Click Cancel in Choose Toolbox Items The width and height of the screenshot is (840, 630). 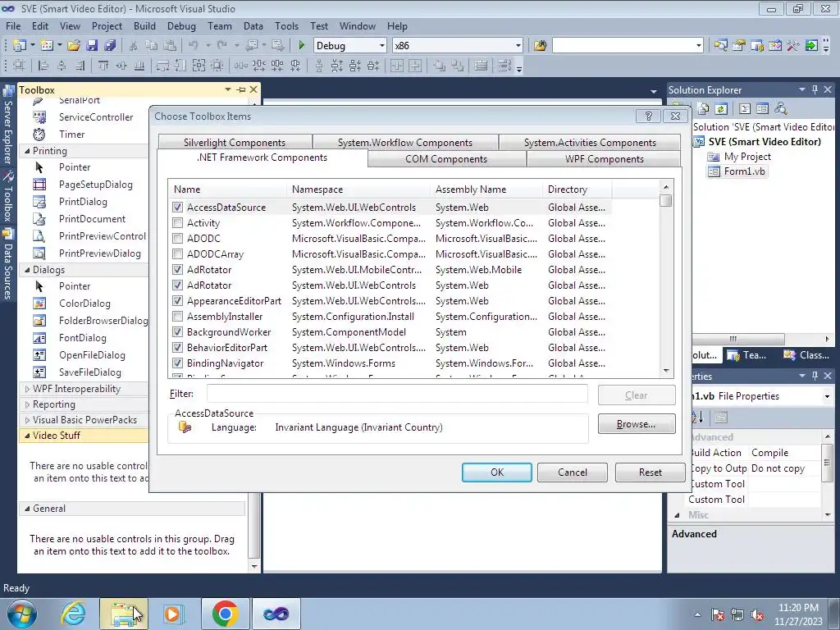tap(572, 472)
